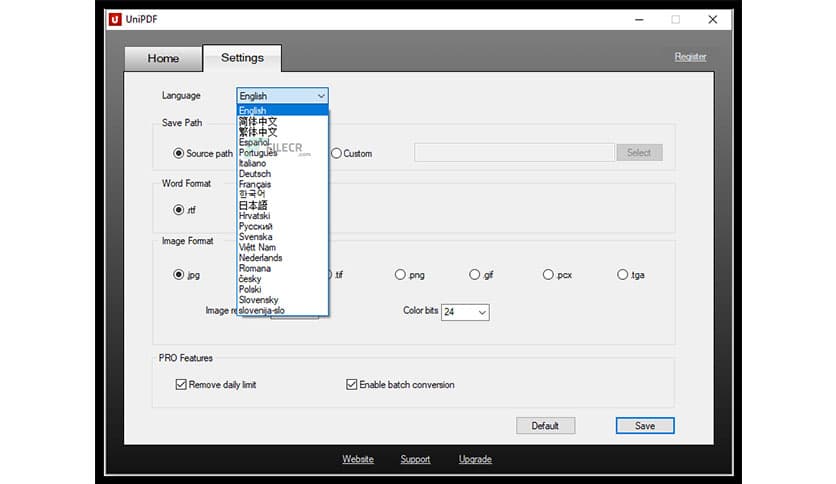Choose the .png image format radio

click(x=400, y=275)
